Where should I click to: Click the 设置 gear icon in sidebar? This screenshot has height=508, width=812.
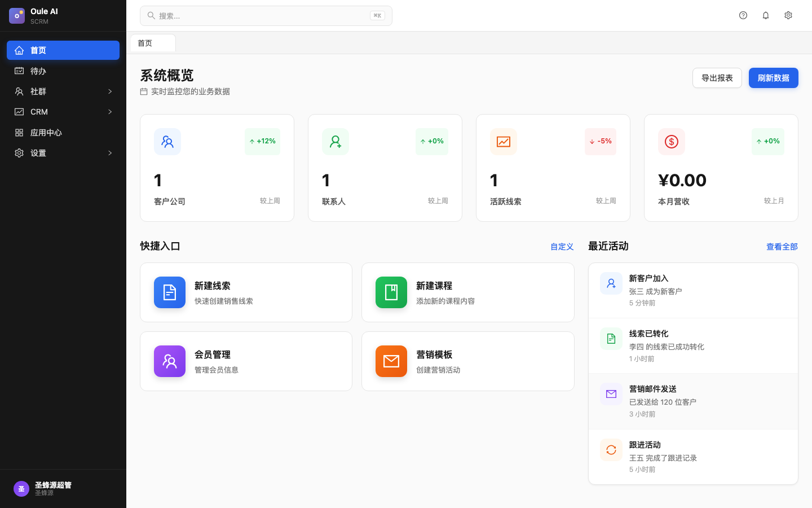[19, 153]
